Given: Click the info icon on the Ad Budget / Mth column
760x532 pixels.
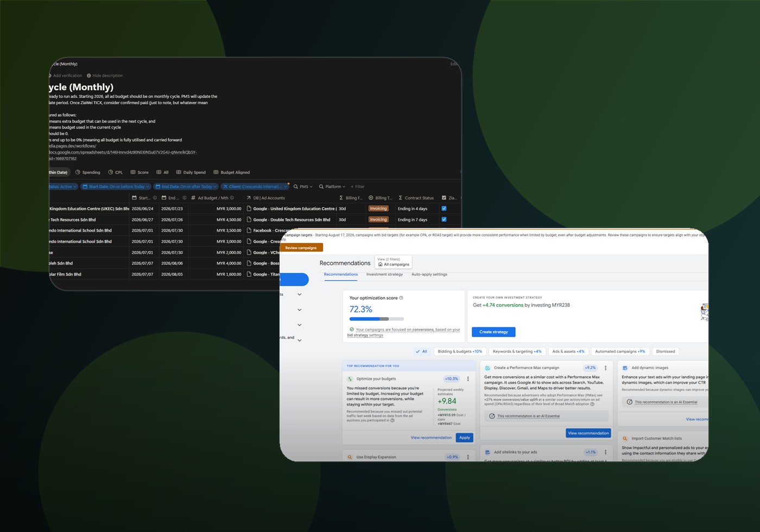Looking at the screenshot, I should click(x=232, y=198).
